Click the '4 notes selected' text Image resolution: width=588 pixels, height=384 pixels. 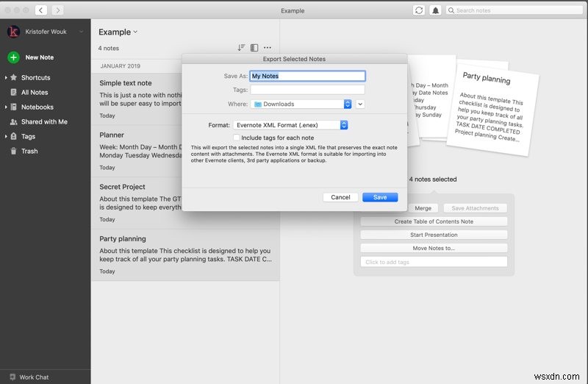click(433, 179)
